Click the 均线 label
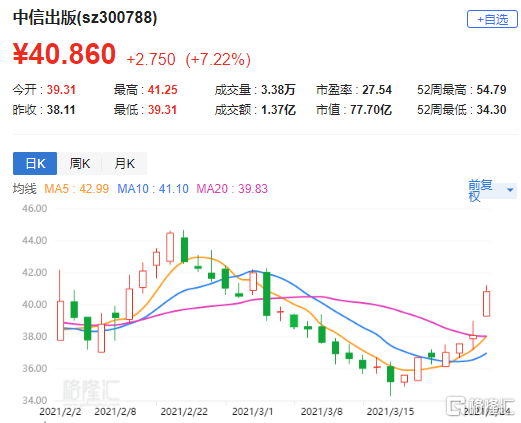Screen dimensions: 521x423 (x=25, y=189)
